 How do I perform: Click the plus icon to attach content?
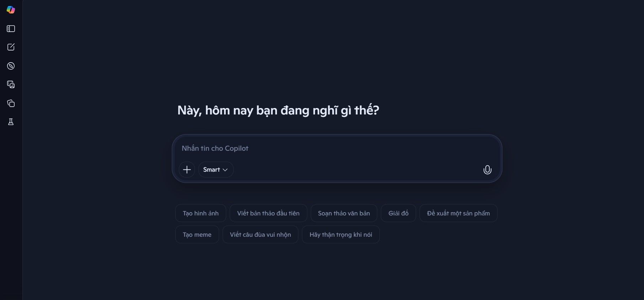[186, 170]
